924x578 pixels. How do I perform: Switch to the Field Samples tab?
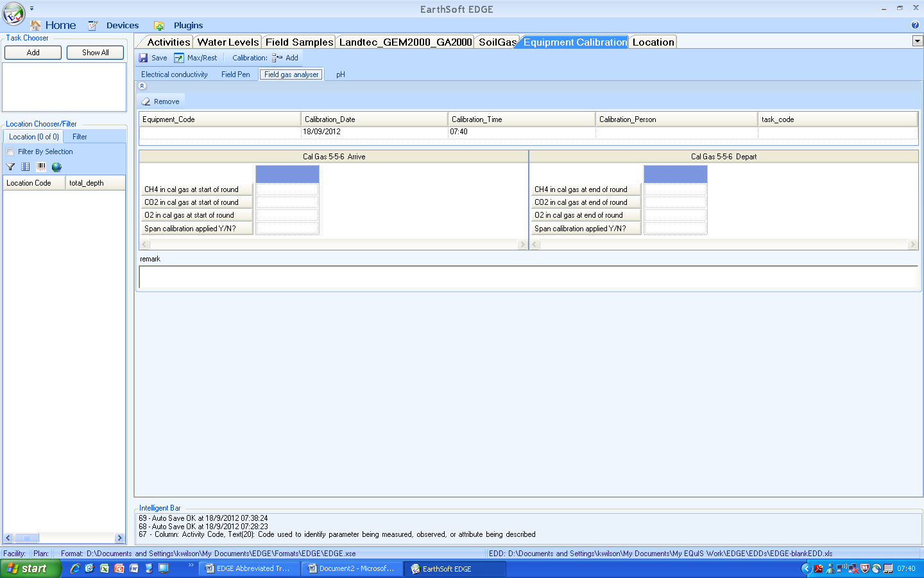(299, 42)
